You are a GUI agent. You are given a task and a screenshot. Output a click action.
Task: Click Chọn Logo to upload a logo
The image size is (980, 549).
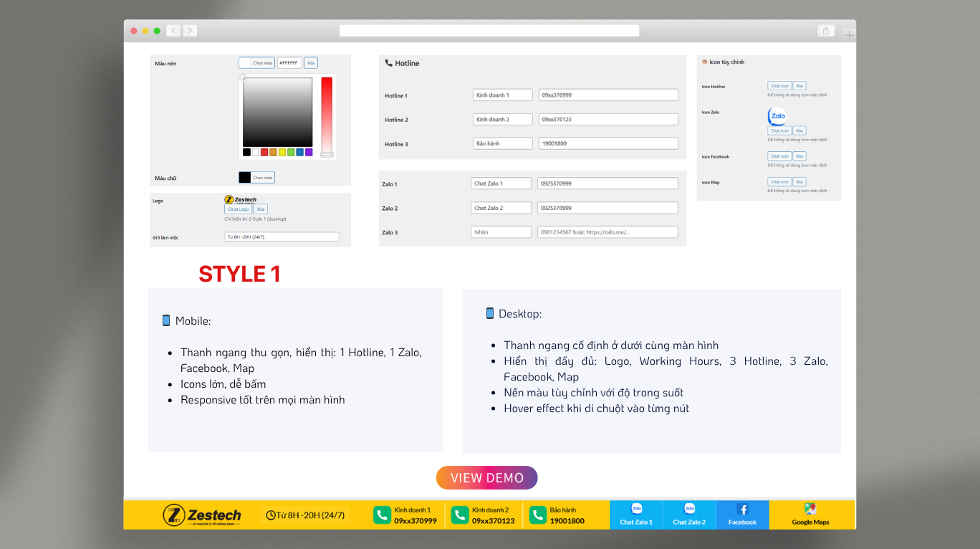pos(239,209)
